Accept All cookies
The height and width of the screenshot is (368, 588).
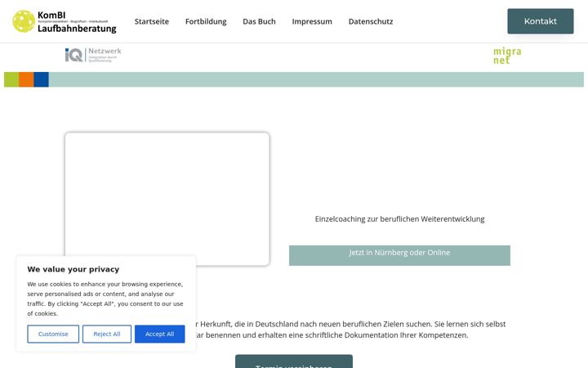coord(160,334)
